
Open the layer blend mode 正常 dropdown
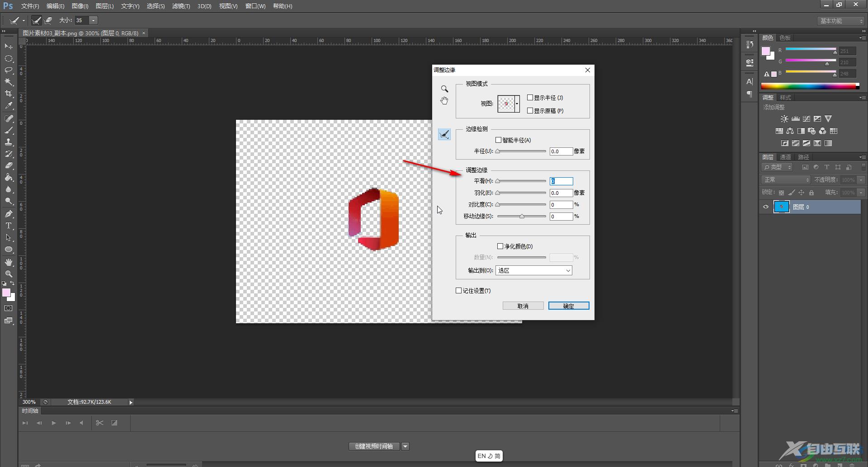click(x=786, y=180)
